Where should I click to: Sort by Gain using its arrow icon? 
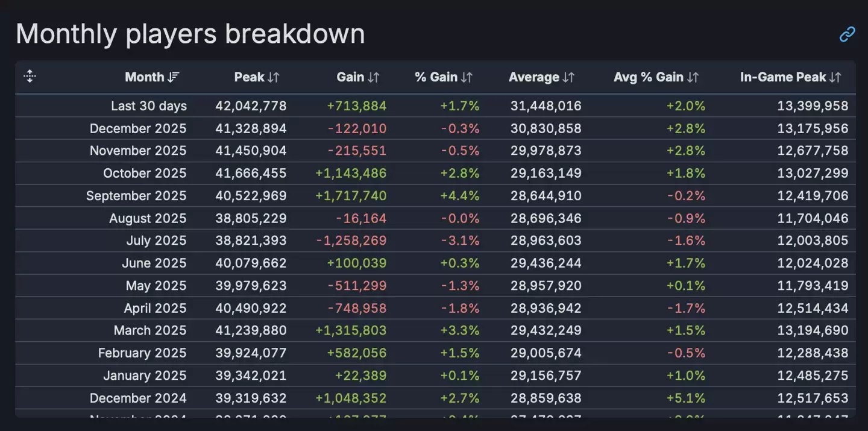(374, 77)
